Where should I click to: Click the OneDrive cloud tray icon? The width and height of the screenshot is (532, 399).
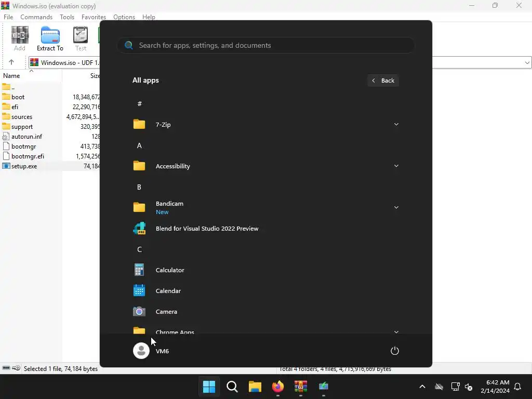click(x=439, y=387)
